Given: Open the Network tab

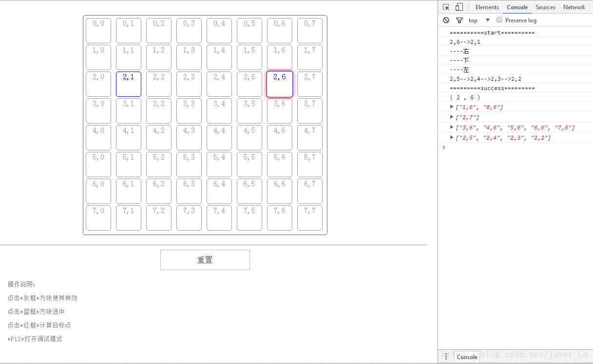Looking at the screenshot, I should click(574, 7).
